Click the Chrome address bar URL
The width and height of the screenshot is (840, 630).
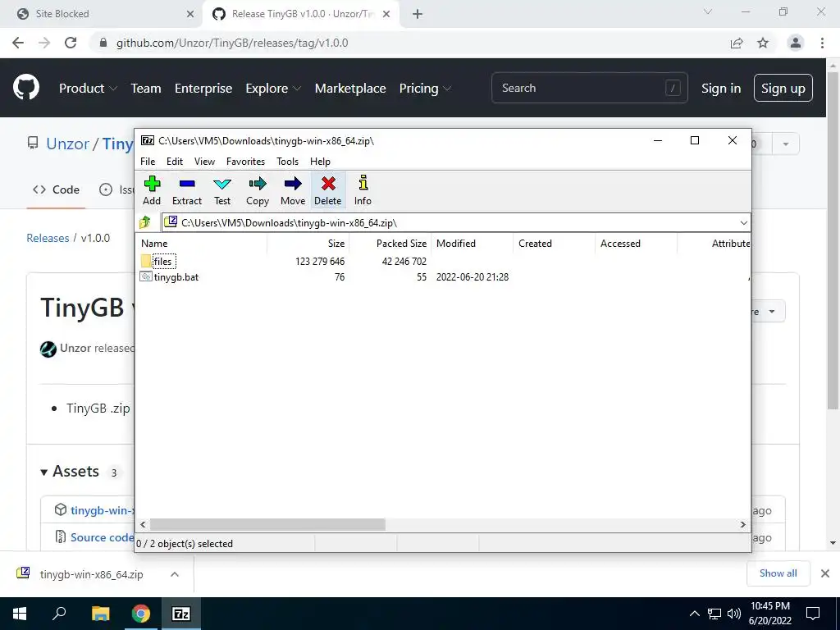232,43
